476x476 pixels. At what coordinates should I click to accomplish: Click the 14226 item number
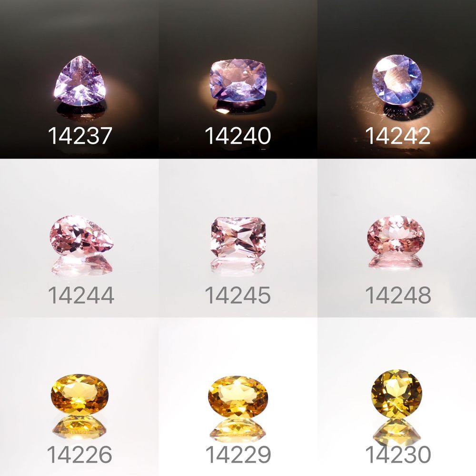coord(79,455)
